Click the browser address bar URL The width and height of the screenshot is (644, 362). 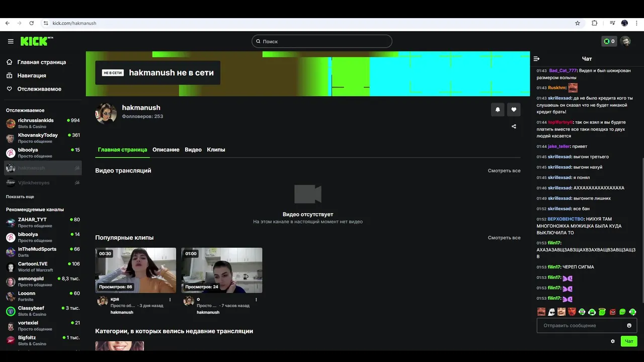coord(74,23)
